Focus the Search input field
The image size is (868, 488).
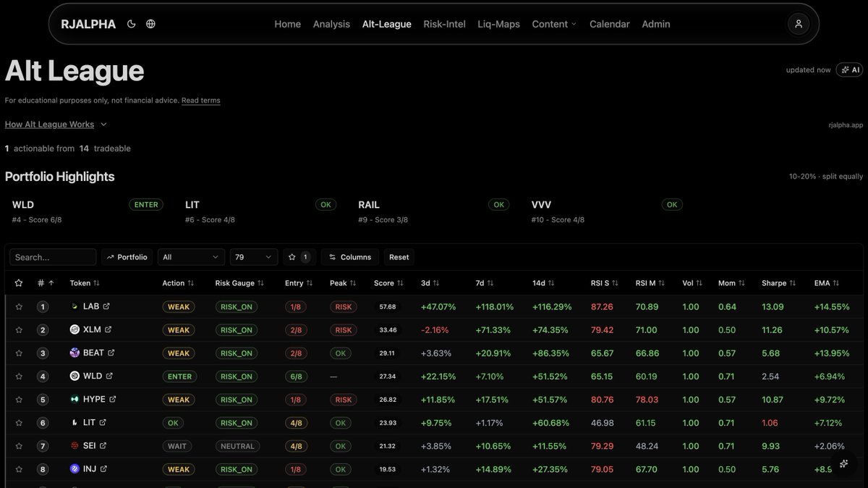(x=53, y=257)
